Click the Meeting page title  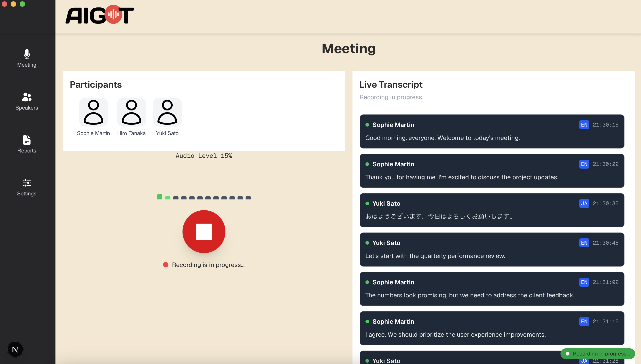tap(348, 49)
